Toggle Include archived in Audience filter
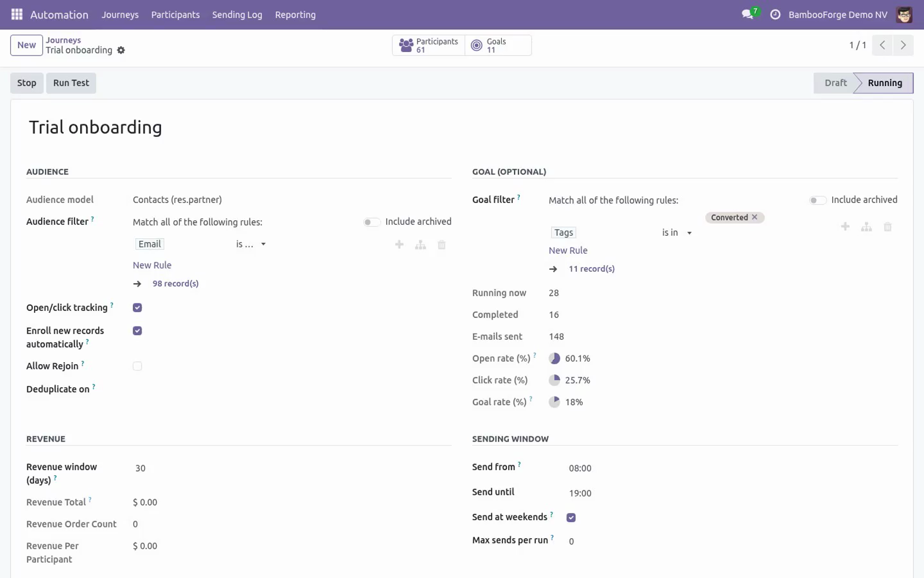This screenshot has height=578, width=924. click(371, 222)
